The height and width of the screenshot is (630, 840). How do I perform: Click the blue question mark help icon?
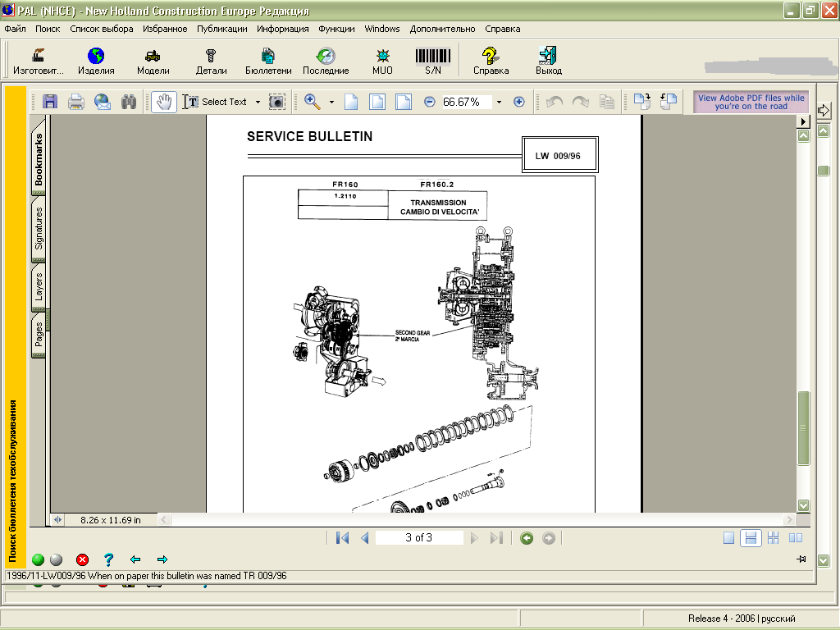[x=109, y=559]
